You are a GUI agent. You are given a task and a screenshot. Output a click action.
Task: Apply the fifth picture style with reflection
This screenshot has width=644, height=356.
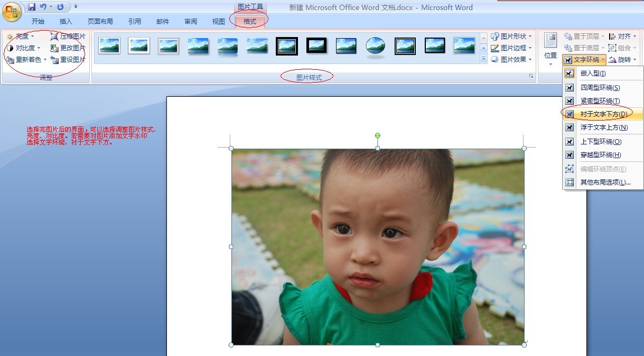click(x=228, y=46)
